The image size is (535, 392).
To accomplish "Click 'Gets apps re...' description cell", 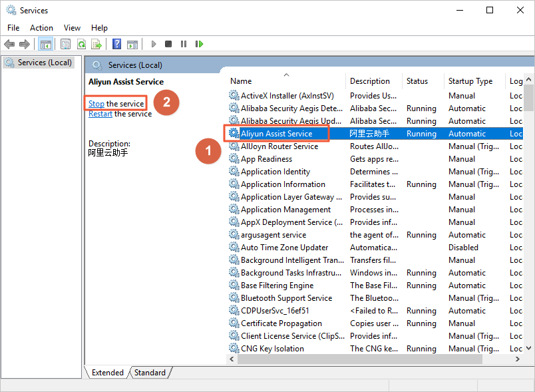I will pyautogui.click(x=374, y=159).
